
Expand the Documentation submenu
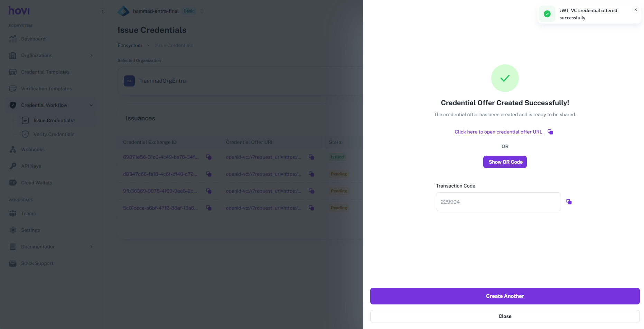point(91,247)
